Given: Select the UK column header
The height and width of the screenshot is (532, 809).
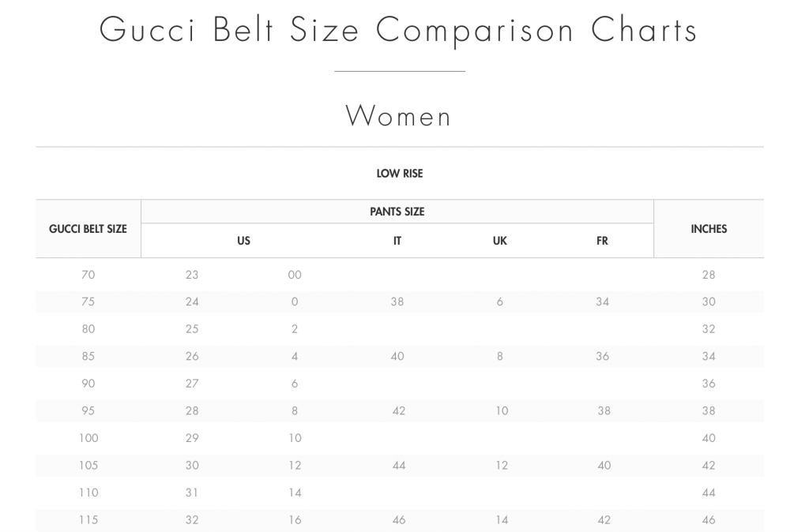Looking at the screenshot, I should tap(499, 241).
